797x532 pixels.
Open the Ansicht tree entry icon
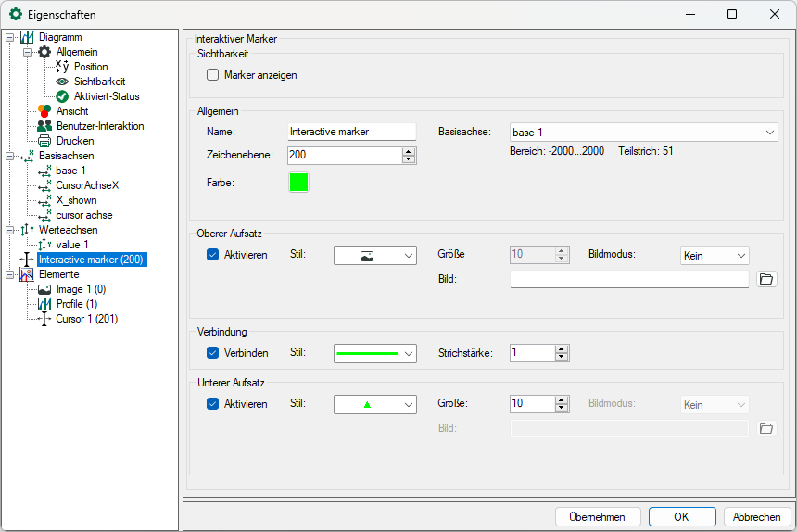point(44,111)
